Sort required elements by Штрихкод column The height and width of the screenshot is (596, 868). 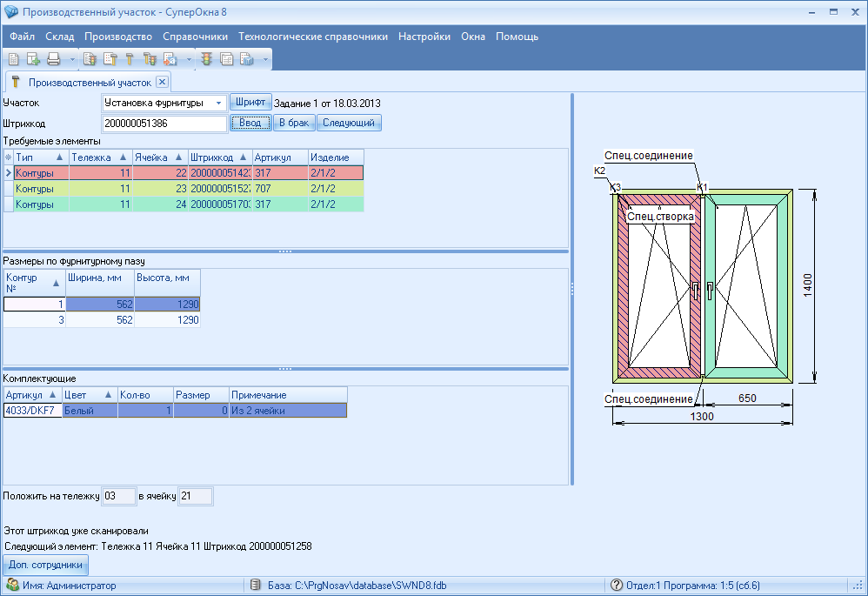(x=220, y=157)
